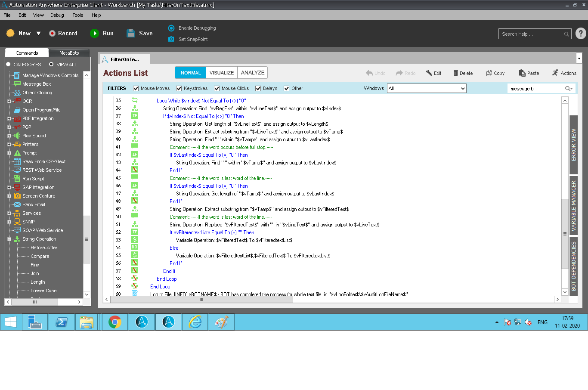Open Chrome from the taskbar
588x390 pixels.
[115, 322]
